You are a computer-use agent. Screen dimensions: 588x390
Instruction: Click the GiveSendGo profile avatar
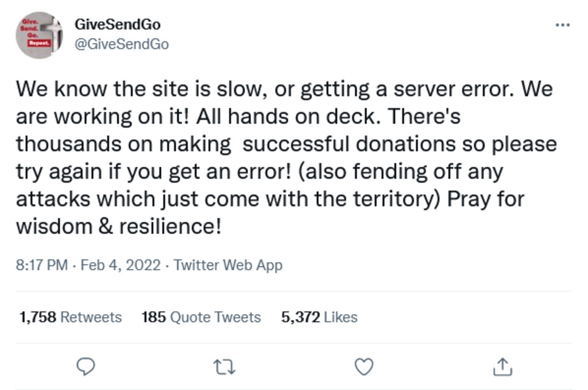[x=39, y=35]
